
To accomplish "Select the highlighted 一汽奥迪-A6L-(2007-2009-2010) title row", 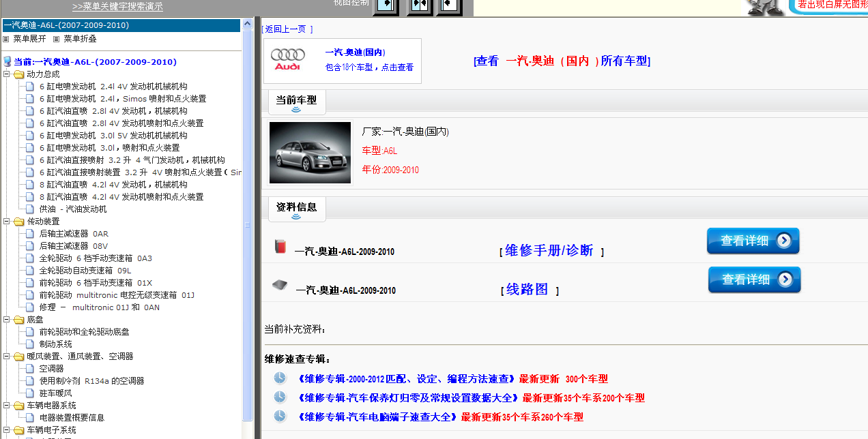I will pos(121,25).
